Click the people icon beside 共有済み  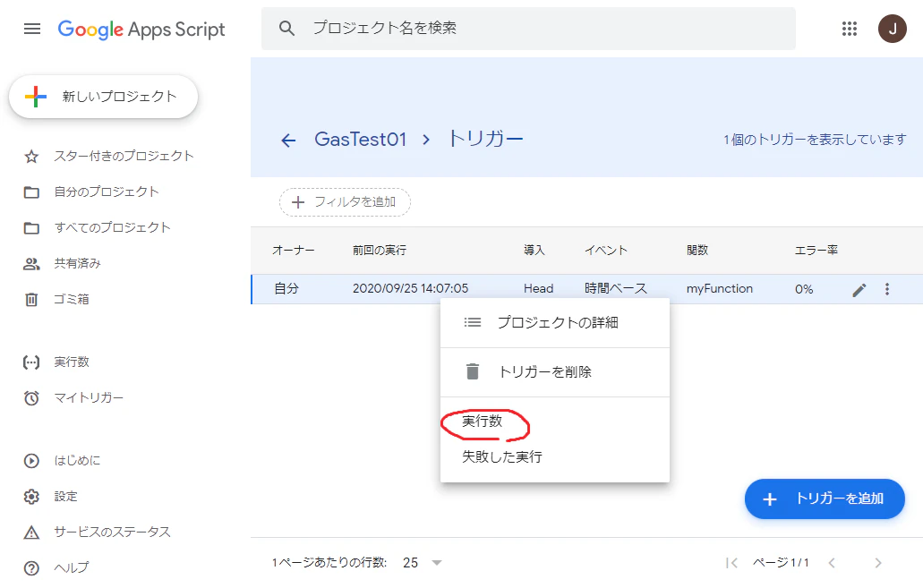(31, 264)
